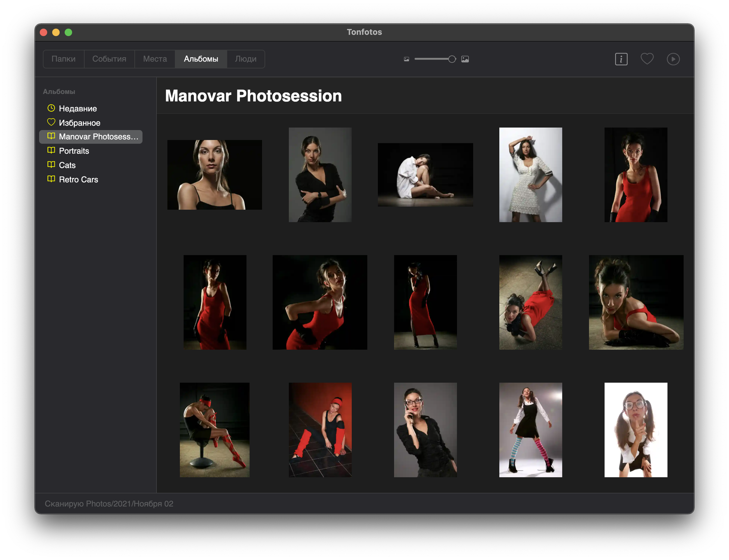Viewport: 729px width, 560px height.
Task: Select the white lace dress photo
Action: [x=531, y=175]
